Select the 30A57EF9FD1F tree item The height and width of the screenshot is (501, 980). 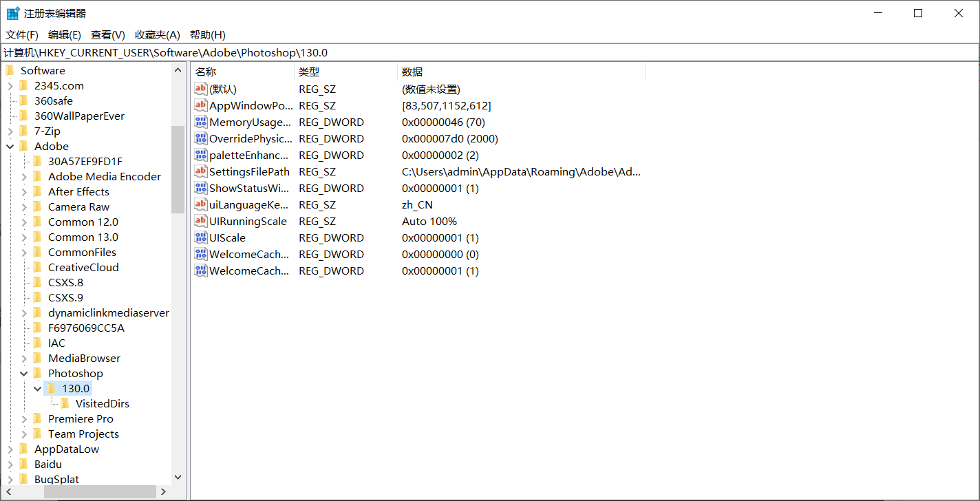tap(85, 161)
